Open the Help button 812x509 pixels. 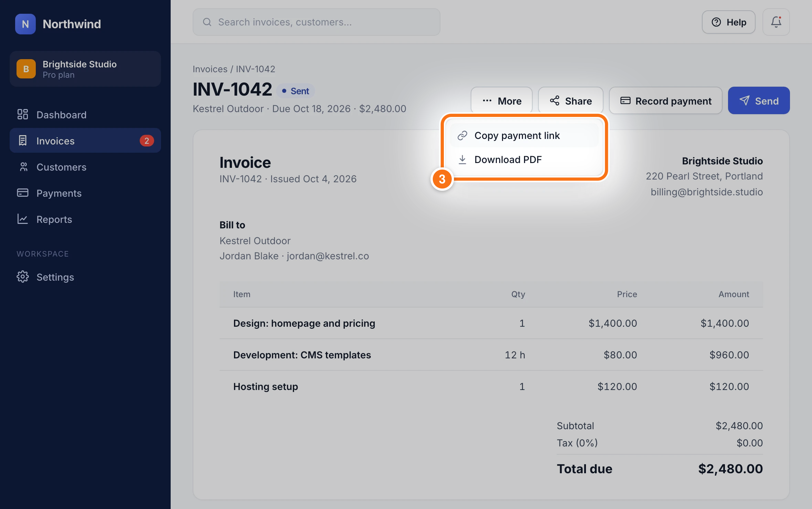[728, 22]
